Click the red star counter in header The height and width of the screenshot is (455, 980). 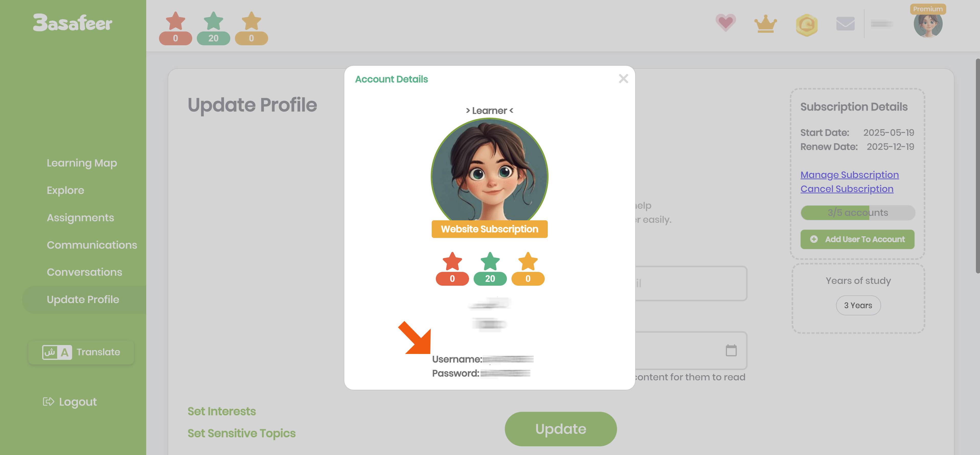pyautogui.click(x=175, y=28)
